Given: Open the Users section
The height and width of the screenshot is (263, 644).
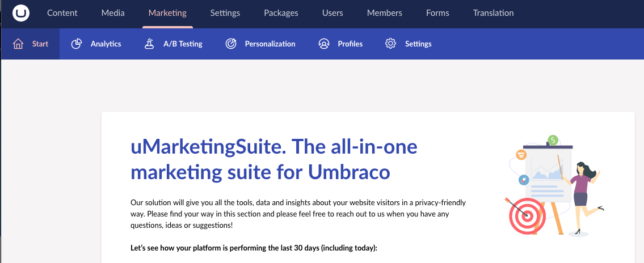Looking at the screenshot, I should (x=332, y=13).
